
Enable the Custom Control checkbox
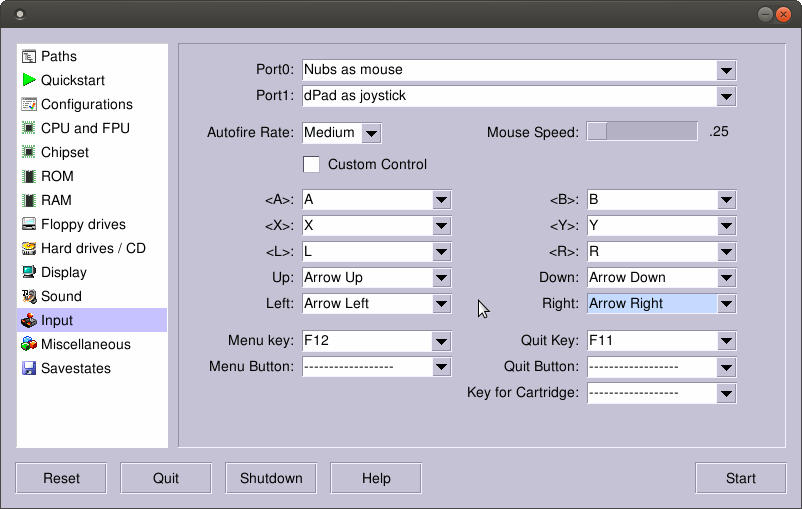click(311, 164)
